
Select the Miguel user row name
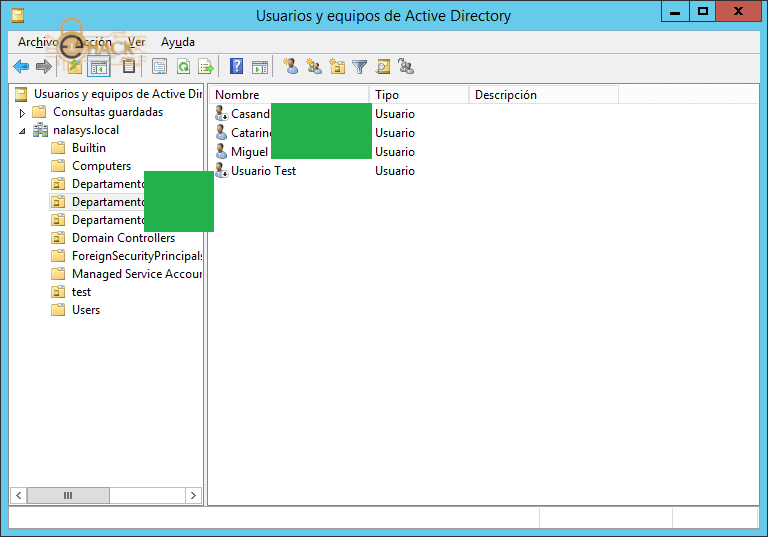pyautogui.click(x=250, y=151)
